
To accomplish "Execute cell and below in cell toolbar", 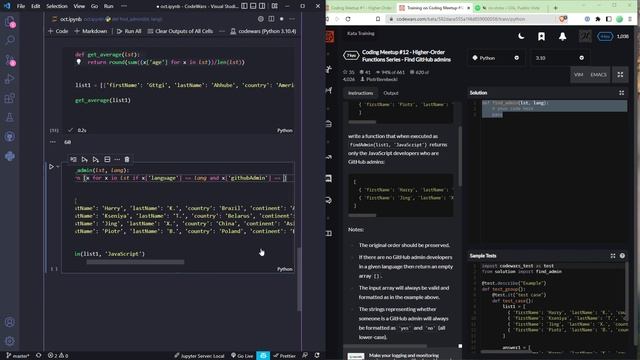I will pos(96,160).
